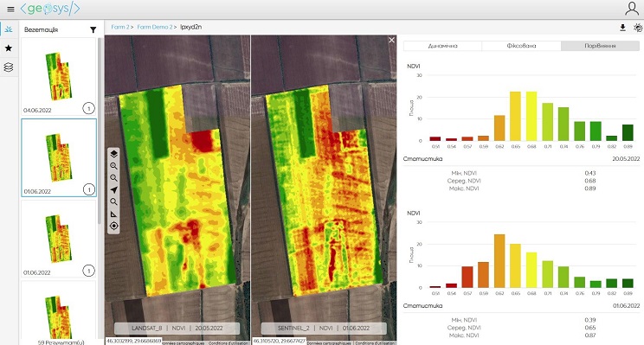The width and height of the screenshot is (644, 345).
Task: Open the filter funnel next to Вегетація
Action: 93,30
